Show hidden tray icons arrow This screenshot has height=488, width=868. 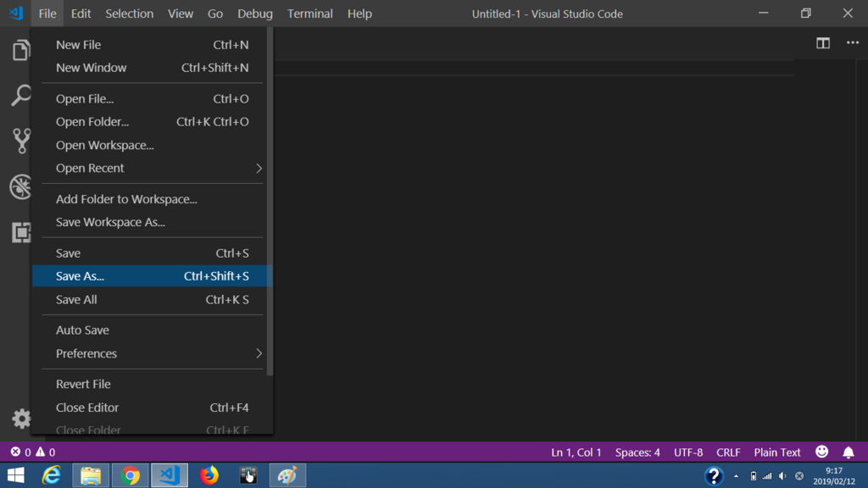(x=736, y=476)
